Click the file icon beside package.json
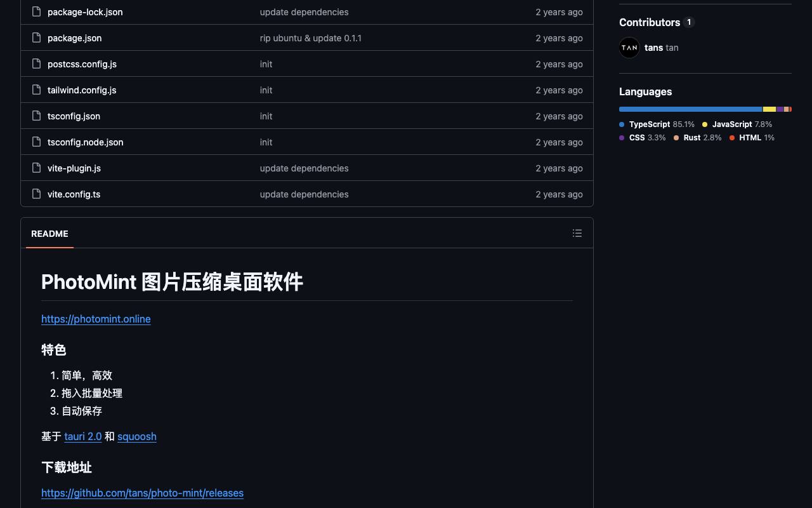This screenshot has height=508, width=812. (x=36, y=37)
